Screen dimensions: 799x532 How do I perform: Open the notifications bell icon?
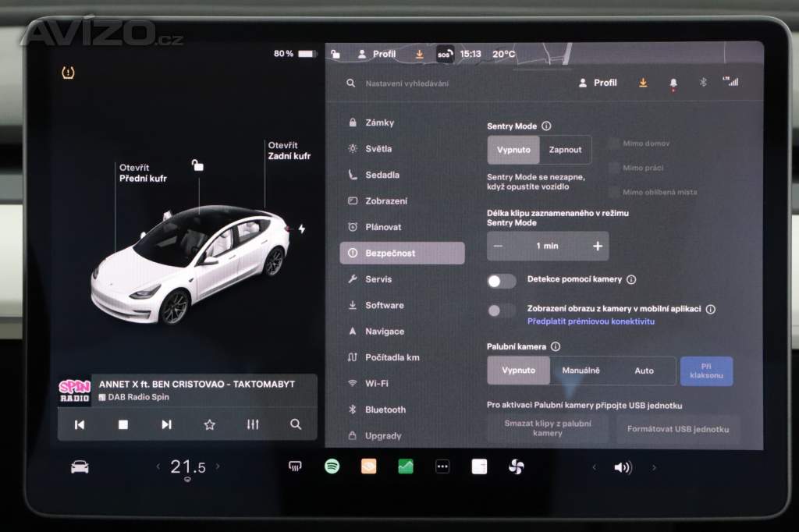click(x=673, y=83)
